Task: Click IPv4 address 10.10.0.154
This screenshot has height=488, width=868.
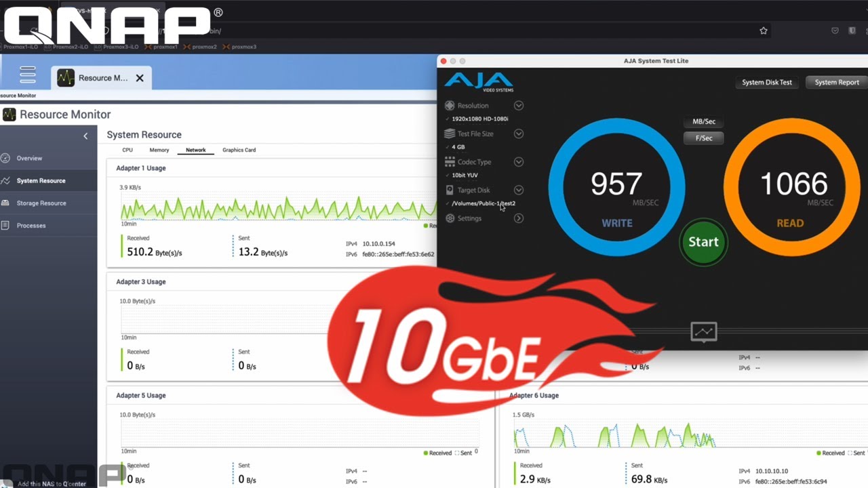Action: (378, 243)
